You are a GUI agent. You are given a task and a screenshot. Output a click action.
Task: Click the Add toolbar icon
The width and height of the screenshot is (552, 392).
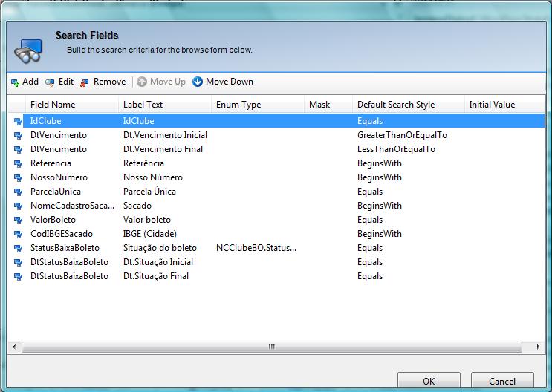(15, 82)
